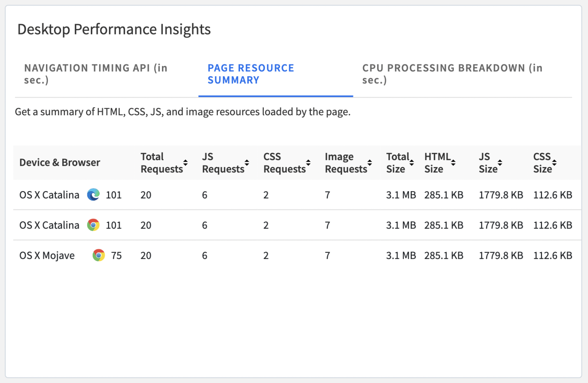The image size is (588, 383).
Task: Click the Total Requests header label
Action: coord(162,163)
